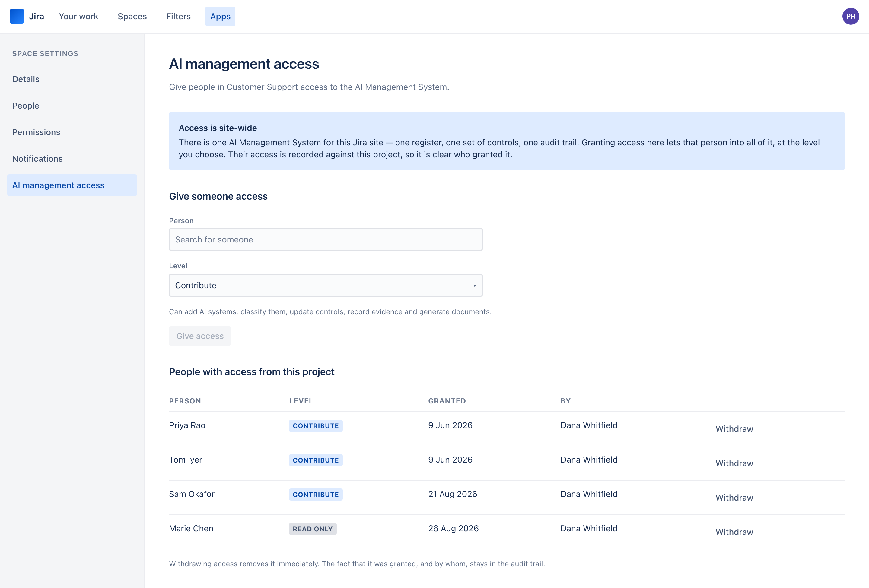Withdraw access for Tom Iyer
This screenshot has width=869, height=588.
click(734, 463)
